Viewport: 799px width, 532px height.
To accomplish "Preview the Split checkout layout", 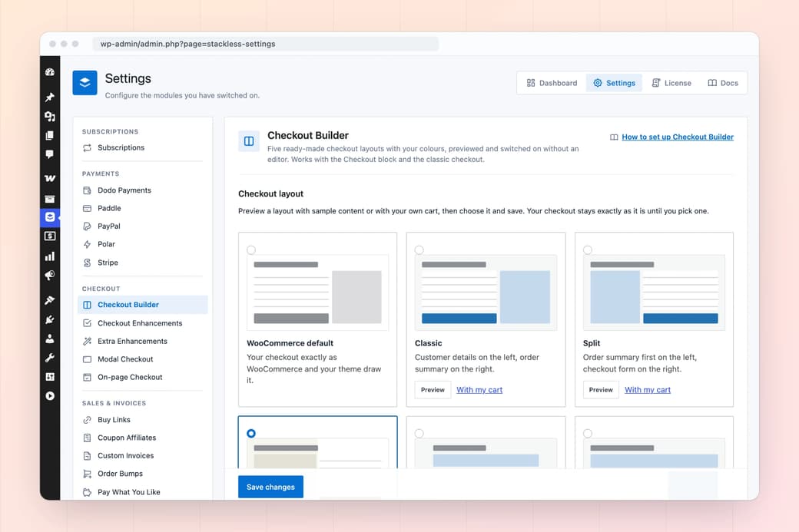I will click(601, 390).
